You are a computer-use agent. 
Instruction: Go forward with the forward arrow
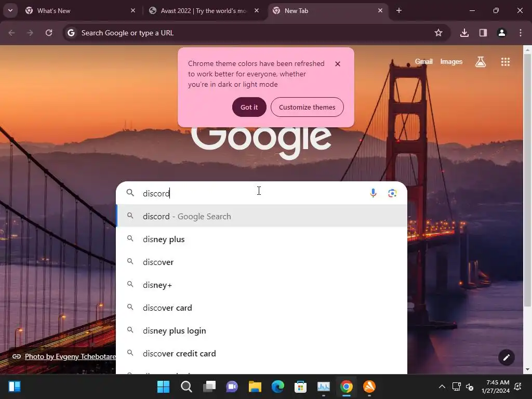click(x=30, y=33)
